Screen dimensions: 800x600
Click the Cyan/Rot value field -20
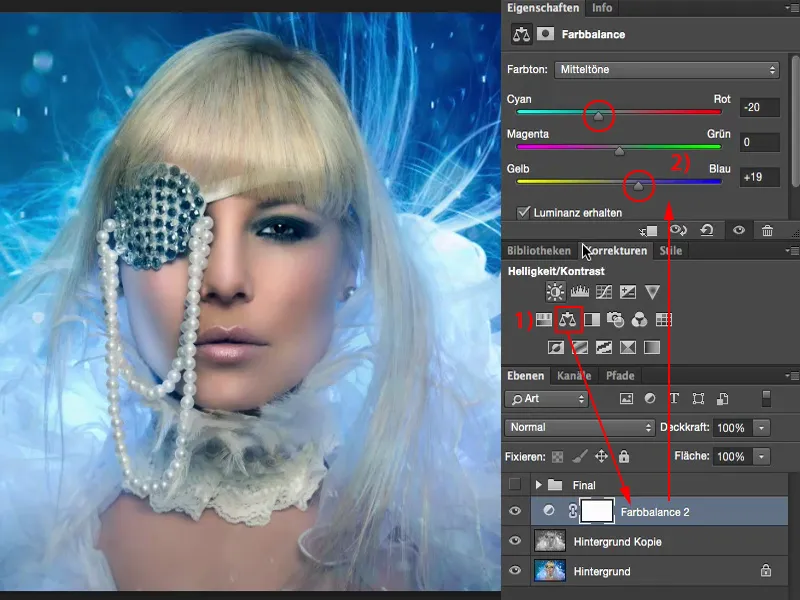tap(760, 108)
